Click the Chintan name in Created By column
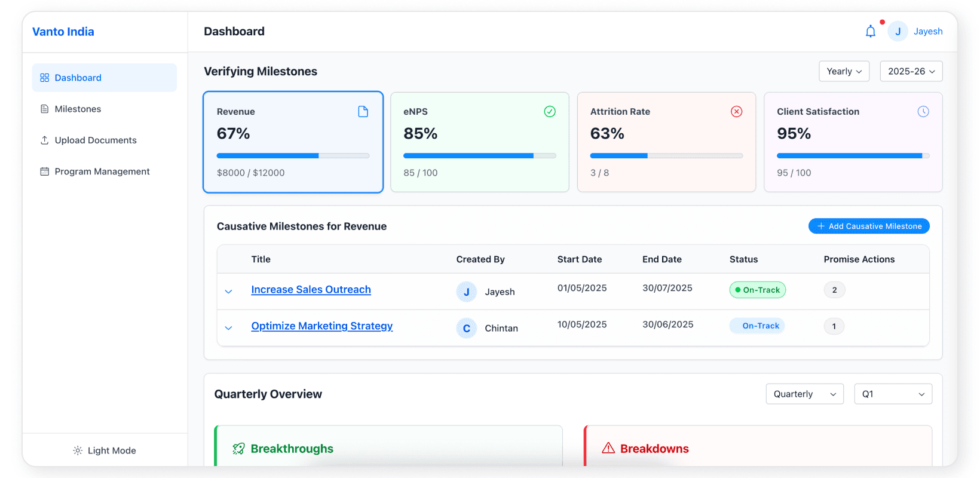The height and width of the screenshot is (478, 980). 501,328
